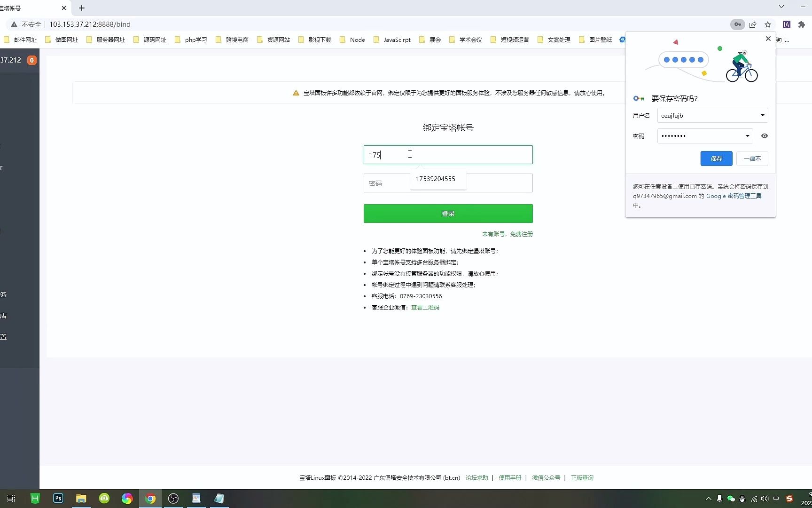Open the tab search chevron in title bar
The height and width of the screenshot is (508, 812).
coord(781,7)
